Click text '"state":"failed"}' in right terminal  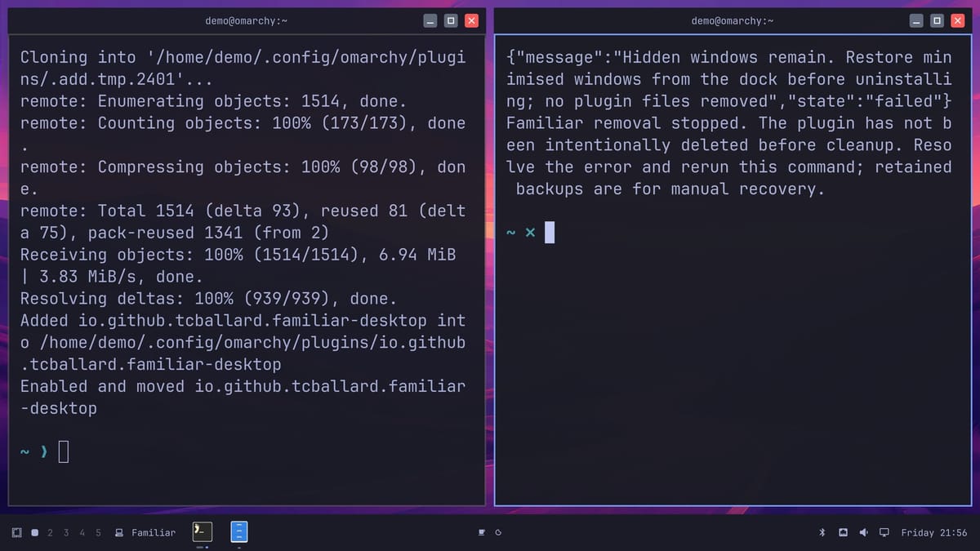click(869, 101)
